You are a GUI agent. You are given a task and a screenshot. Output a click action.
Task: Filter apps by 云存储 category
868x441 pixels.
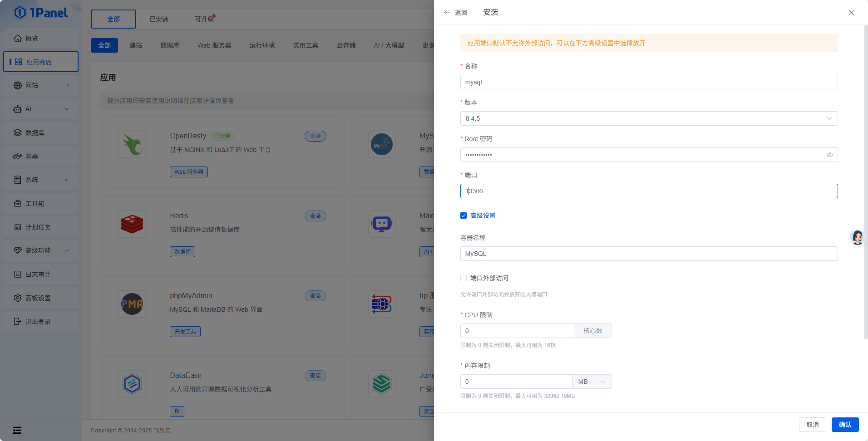point(346,45)
